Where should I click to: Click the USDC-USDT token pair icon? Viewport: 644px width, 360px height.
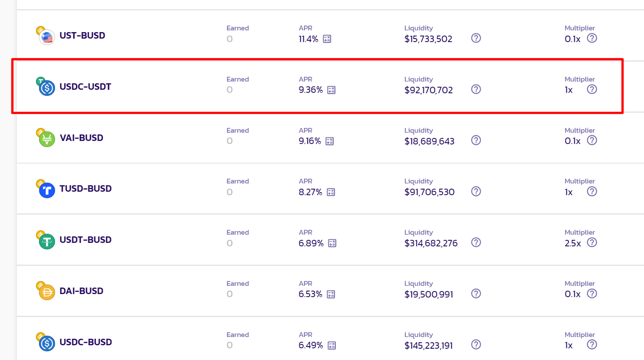coord(46,87)
